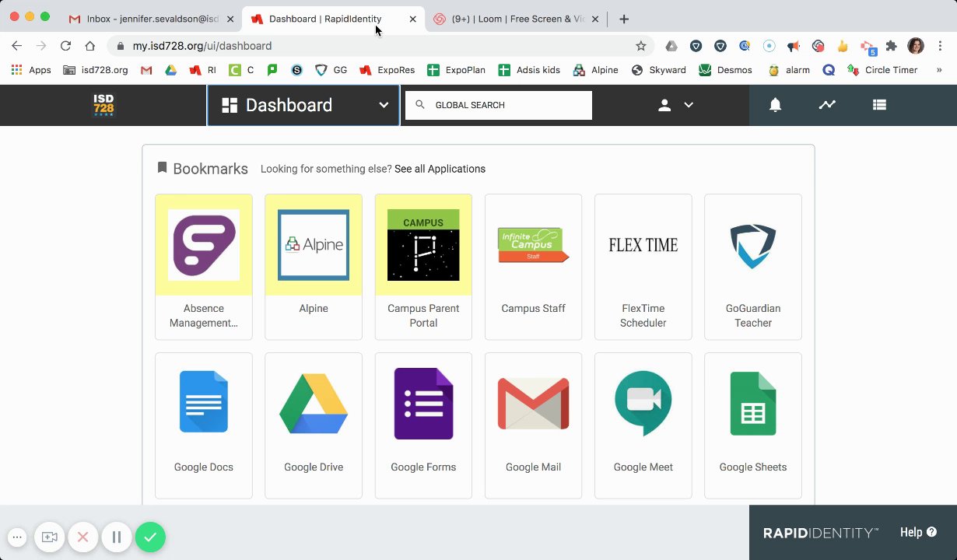
Task: Show more bookmarks with the chevron overflow
Action: point(939,70)
